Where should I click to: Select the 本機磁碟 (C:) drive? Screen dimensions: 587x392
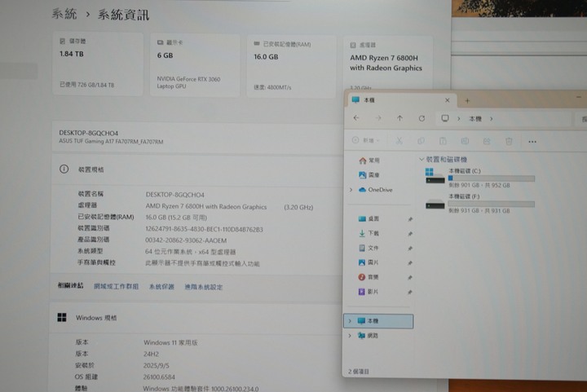click(x=480, y=178)
